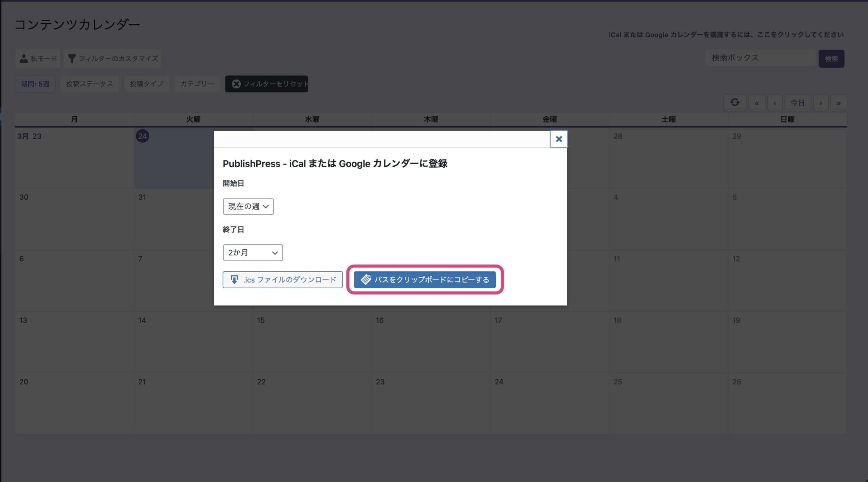Open フィルターのカスタマイズ (customize filters) with the funnel icon

tap(112, 59)
